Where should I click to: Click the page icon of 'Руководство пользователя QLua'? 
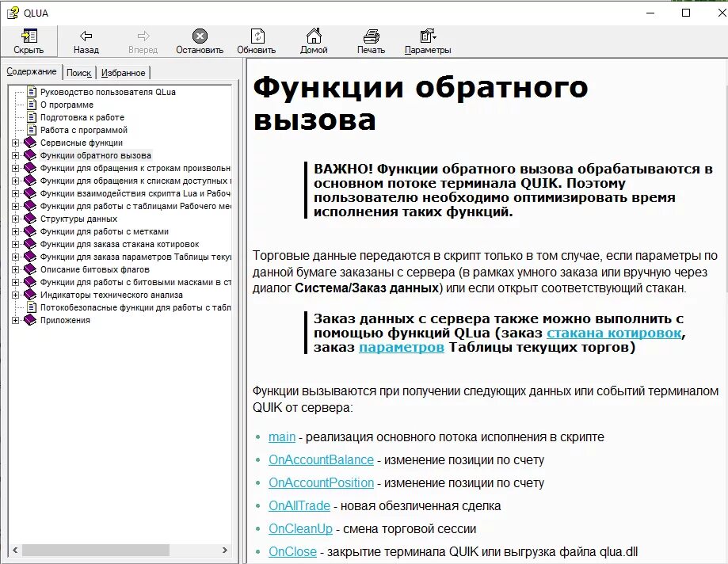(32, 92)
